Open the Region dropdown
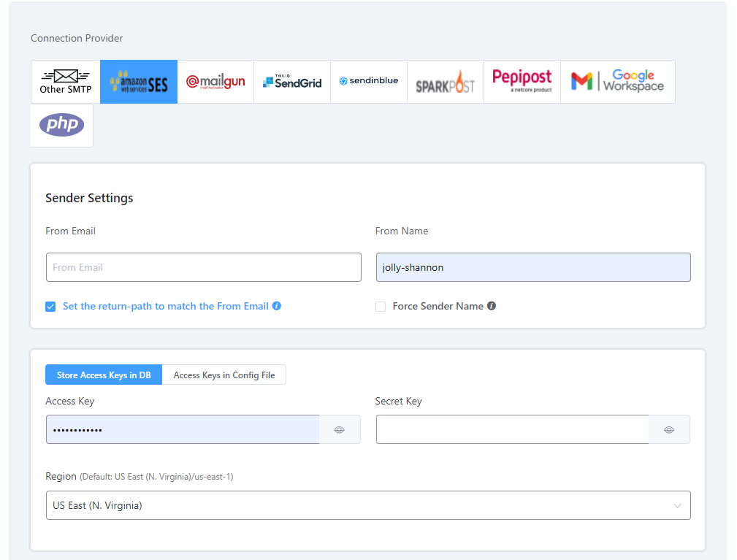The image size is (737, 560). (x=368, y=505)
